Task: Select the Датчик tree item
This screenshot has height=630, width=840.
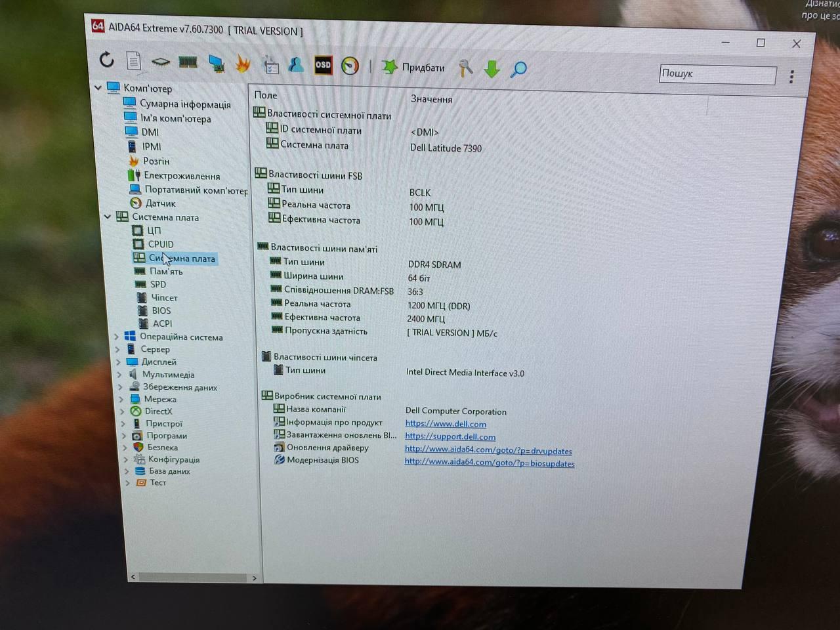Action: coord(161,203)
